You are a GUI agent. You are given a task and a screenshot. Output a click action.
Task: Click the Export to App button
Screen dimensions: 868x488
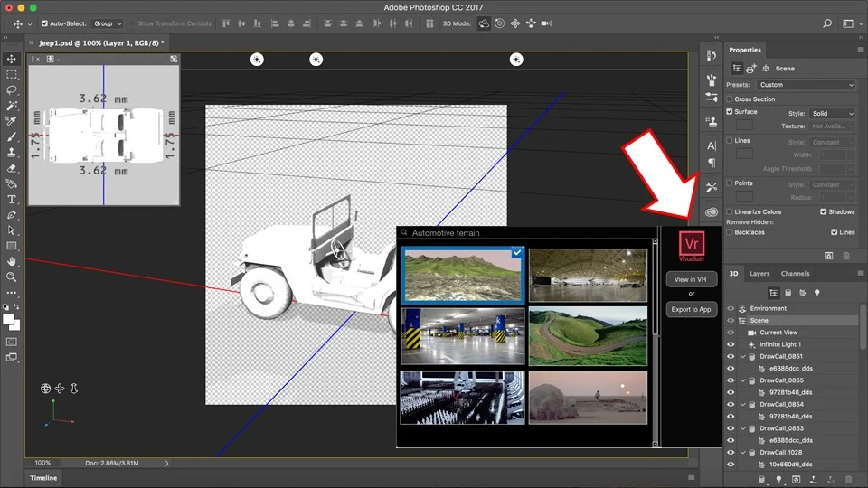(692, 309)
